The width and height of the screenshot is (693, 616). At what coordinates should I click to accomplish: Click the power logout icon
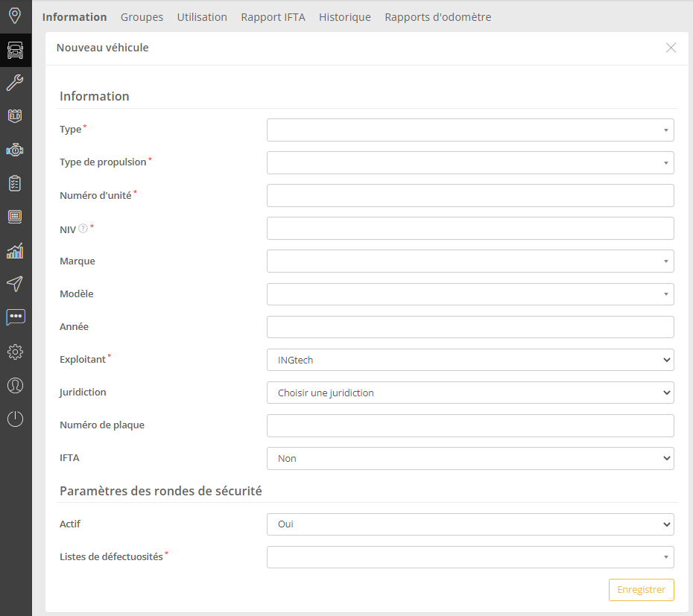(x=15, y=419)
